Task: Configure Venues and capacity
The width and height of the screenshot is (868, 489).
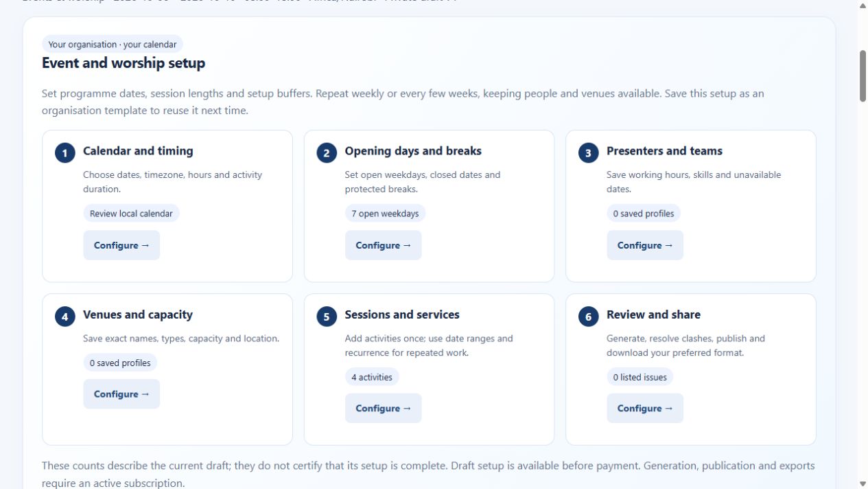Action: point(121,394)
